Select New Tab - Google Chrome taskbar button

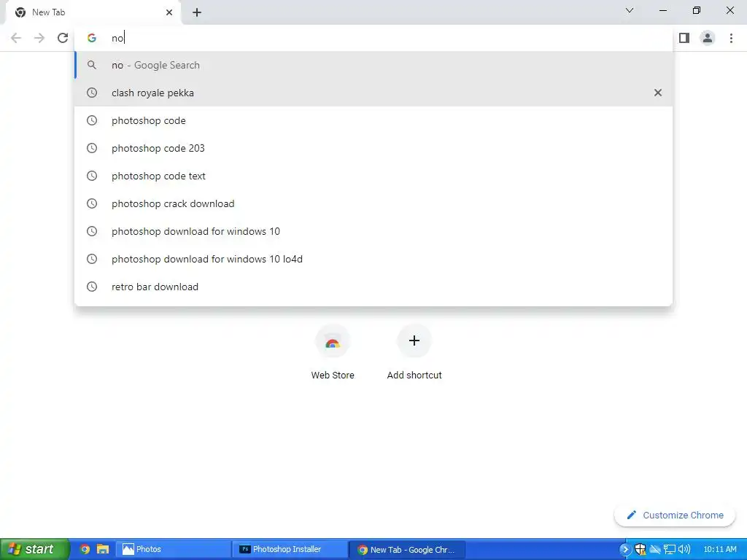(x=407, y=549)
